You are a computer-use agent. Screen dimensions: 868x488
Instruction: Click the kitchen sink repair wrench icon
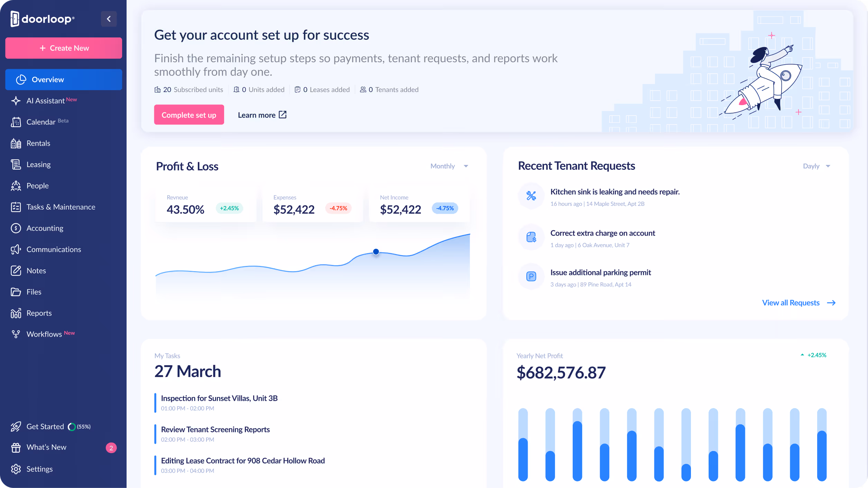531,196
